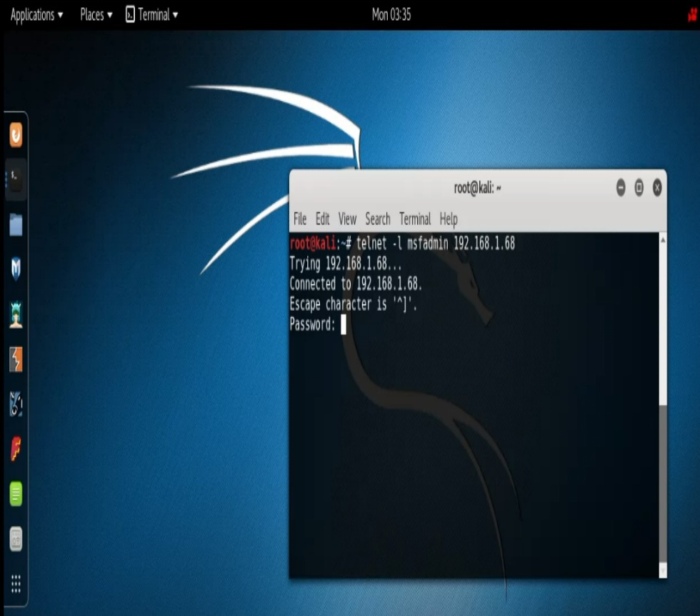Open the Terminal menu in window menubar
Image resolution: width=700 pixels, height=616 pixels.
(415, 219)
